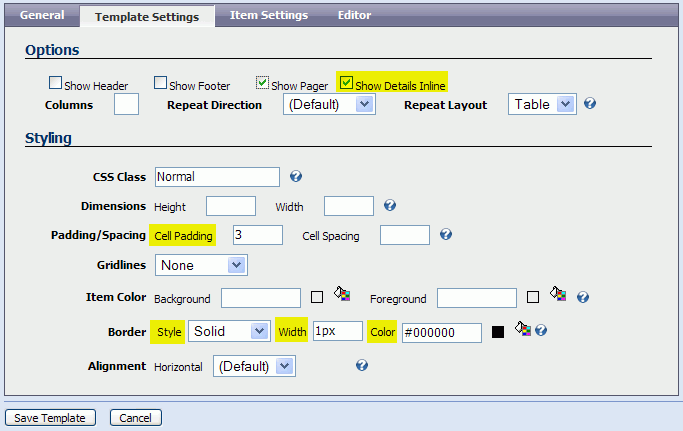Expand the Repeat Layout Table dropdown
This screenshot has height=431, width=683.
[542, 105]
